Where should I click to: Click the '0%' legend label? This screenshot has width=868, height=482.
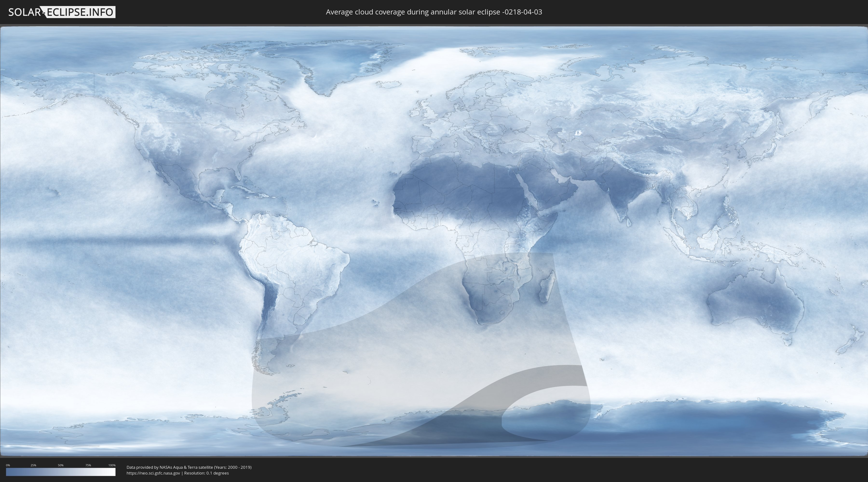pyautogui.click(x=8, y=465)
